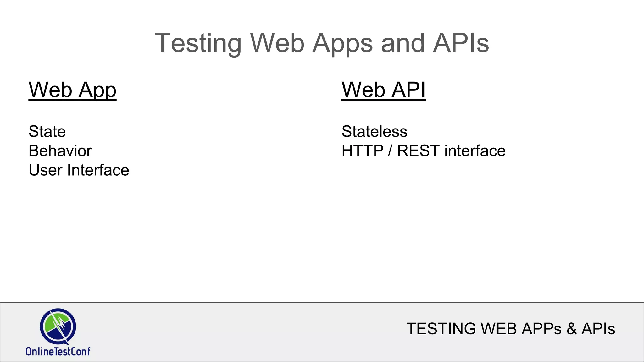Click the footer text TESTING WEB APPs & APIs
This screenshot has width=644, height=362.
[510, 329]
